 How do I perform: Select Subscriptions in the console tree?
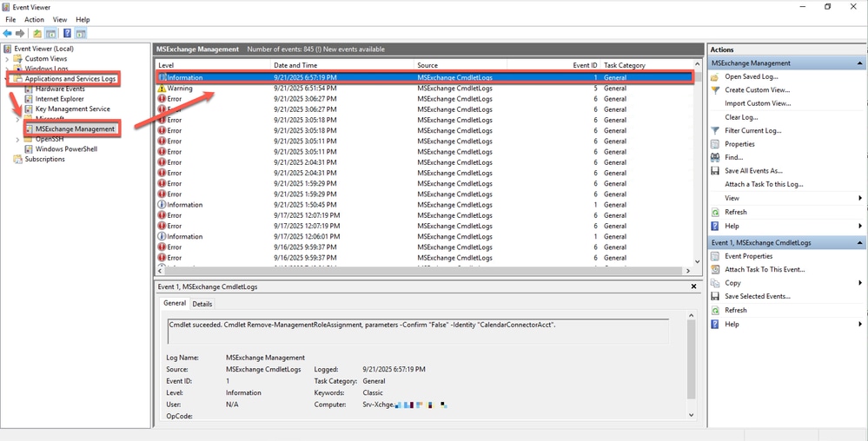[x=45, y=159]
